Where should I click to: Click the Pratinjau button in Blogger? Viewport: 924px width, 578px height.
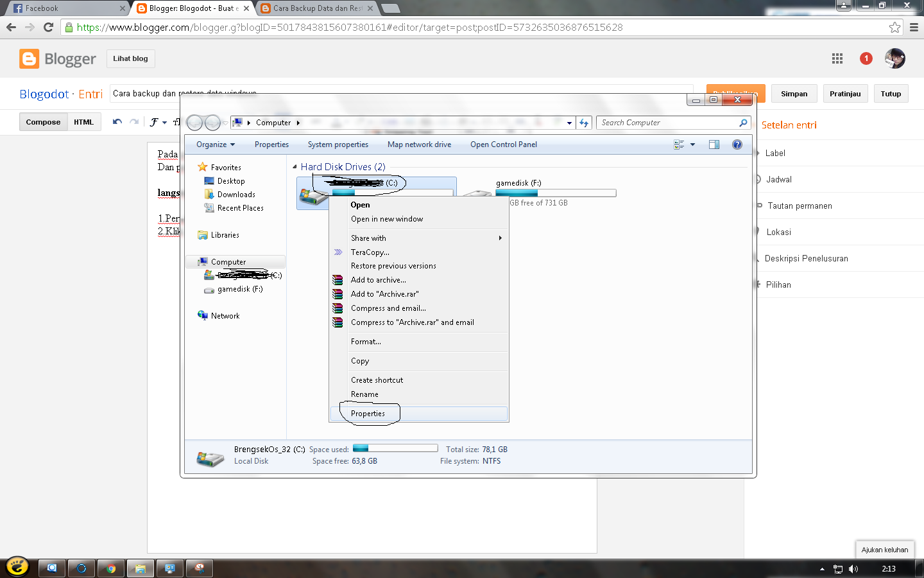[845, 94]
